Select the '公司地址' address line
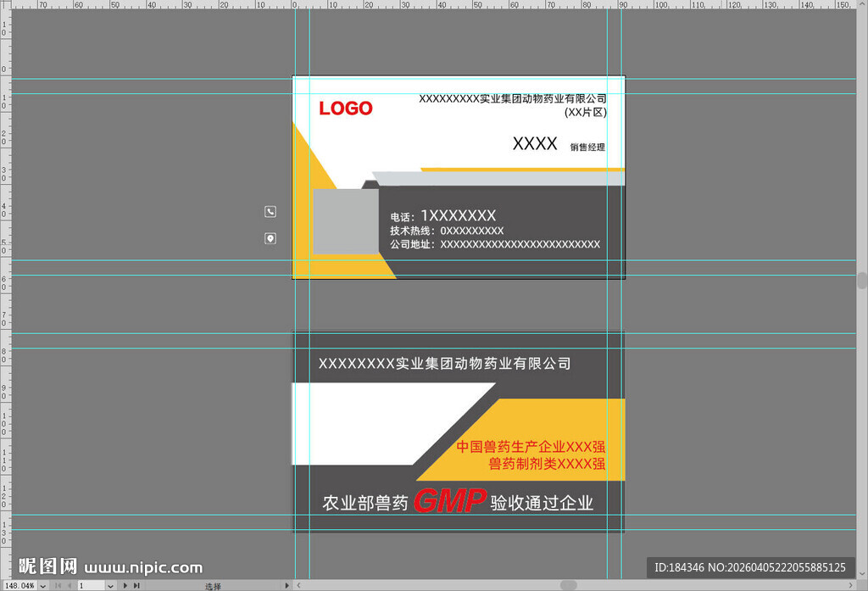The image size is (868, 591). pos(495,244)
